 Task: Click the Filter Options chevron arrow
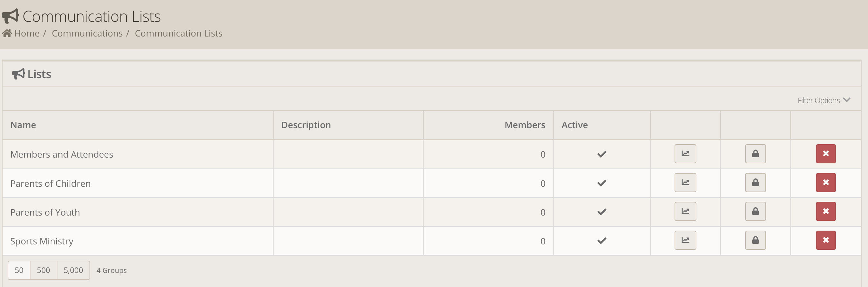click(x=847, y=100)
